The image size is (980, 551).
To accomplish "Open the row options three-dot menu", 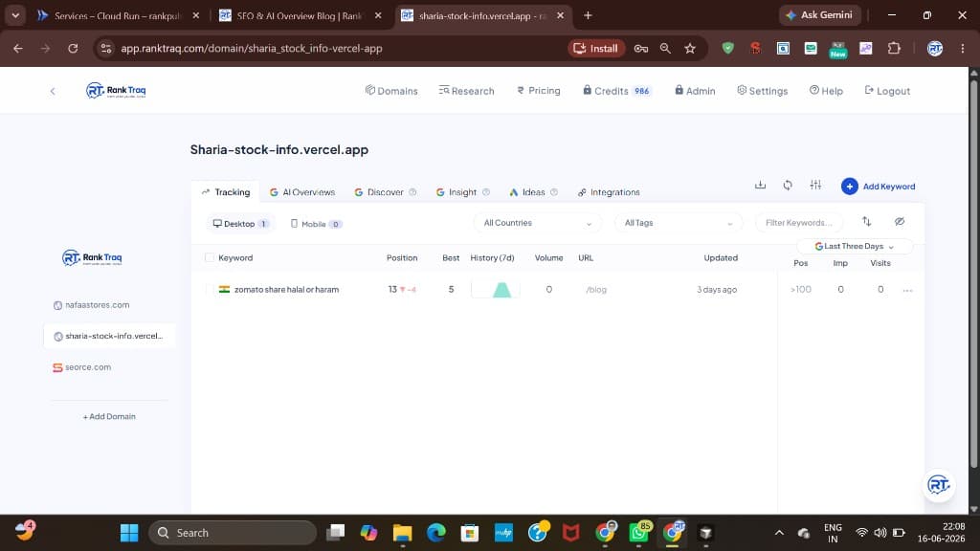I will pyautogui.click(x=907, y=290).
